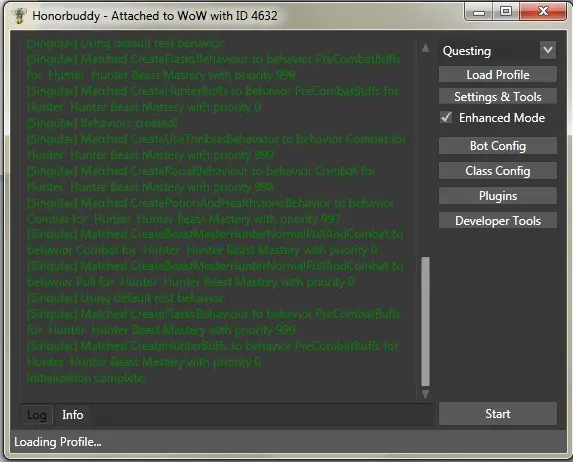The image size is (573, 462).
Task: Click the Load Profile button
Action: point(498,75)
